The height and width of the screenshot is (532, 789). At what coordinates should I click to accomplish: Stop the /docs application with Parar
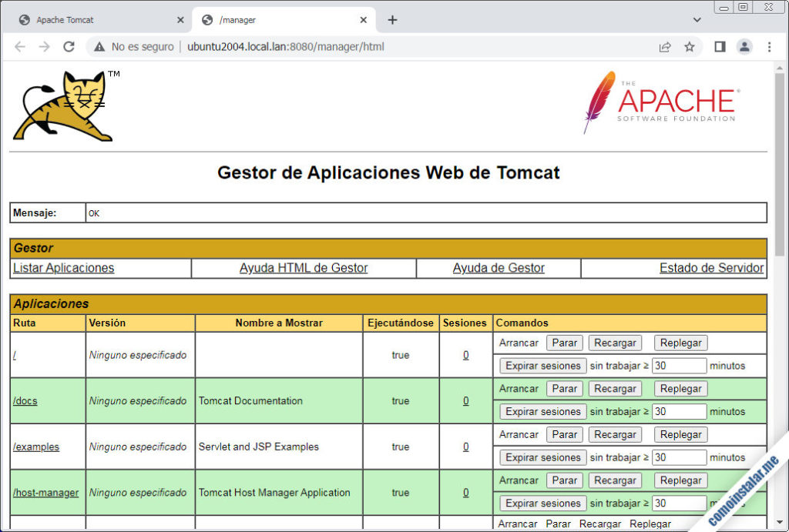[x=564, y=388]
